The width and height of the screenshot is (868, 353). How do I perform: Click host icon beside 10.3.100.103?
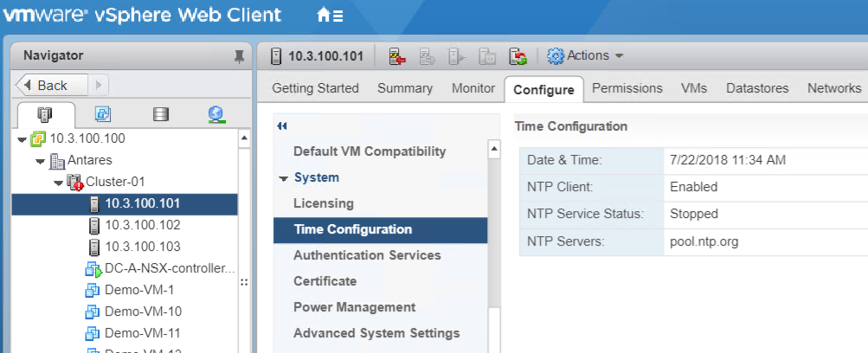click(x=94, y=247)
